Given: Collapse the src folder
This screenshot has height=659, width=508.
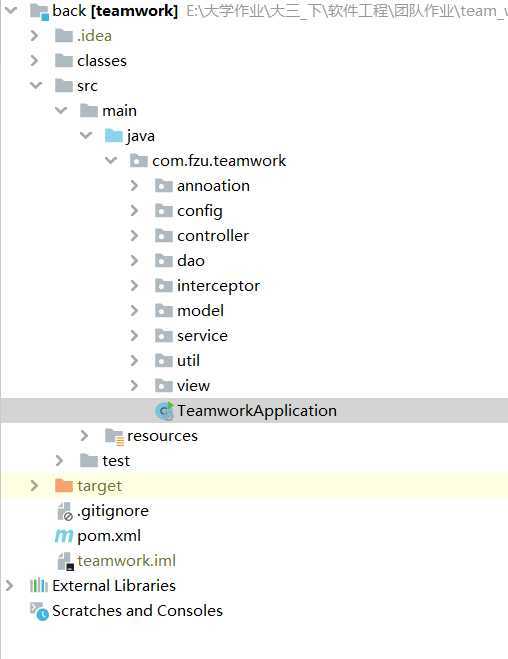Looking at the screenshot, I should coord(36,86).
